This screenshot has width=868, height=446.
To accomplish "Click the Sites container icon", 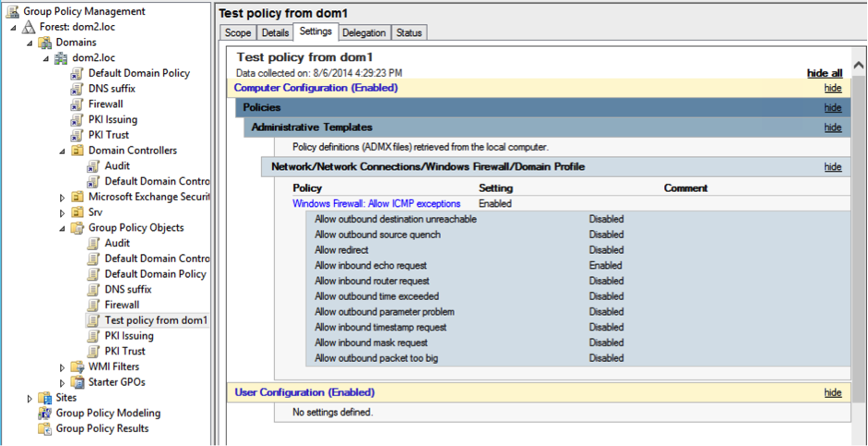I will coord(44,398).
